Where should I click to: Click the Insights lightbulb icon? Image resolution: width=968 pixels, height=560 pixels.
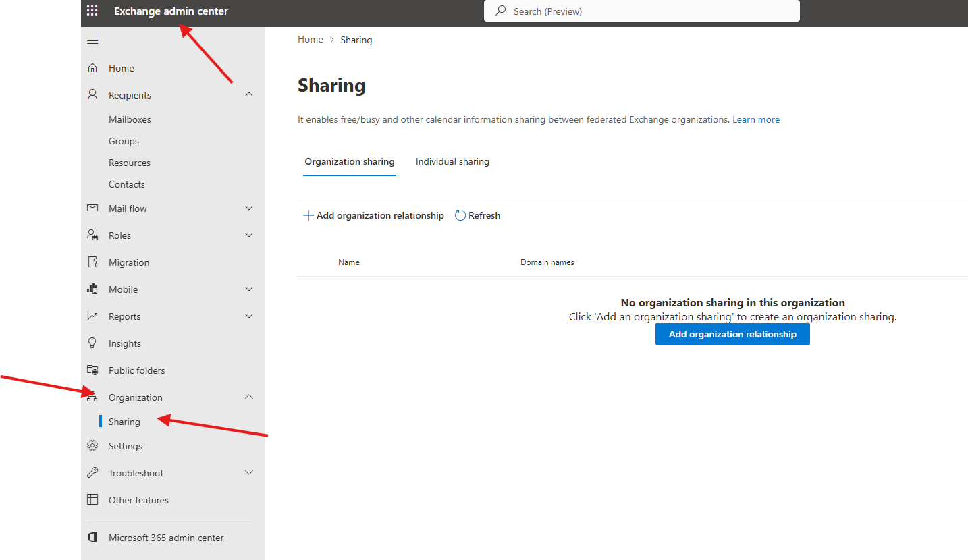tap(92, 343)
